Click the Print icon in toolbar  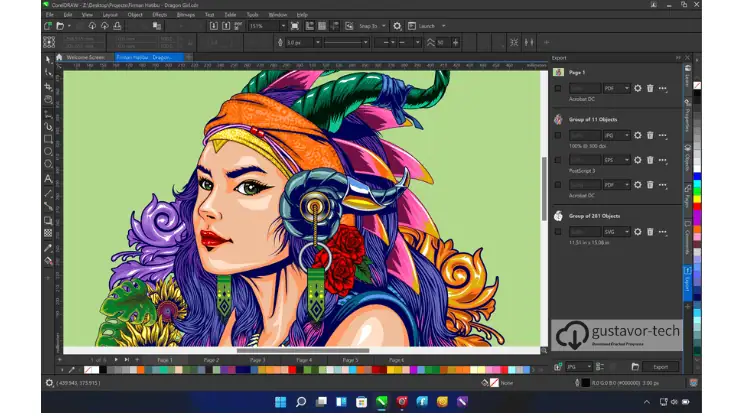[117, 26]
